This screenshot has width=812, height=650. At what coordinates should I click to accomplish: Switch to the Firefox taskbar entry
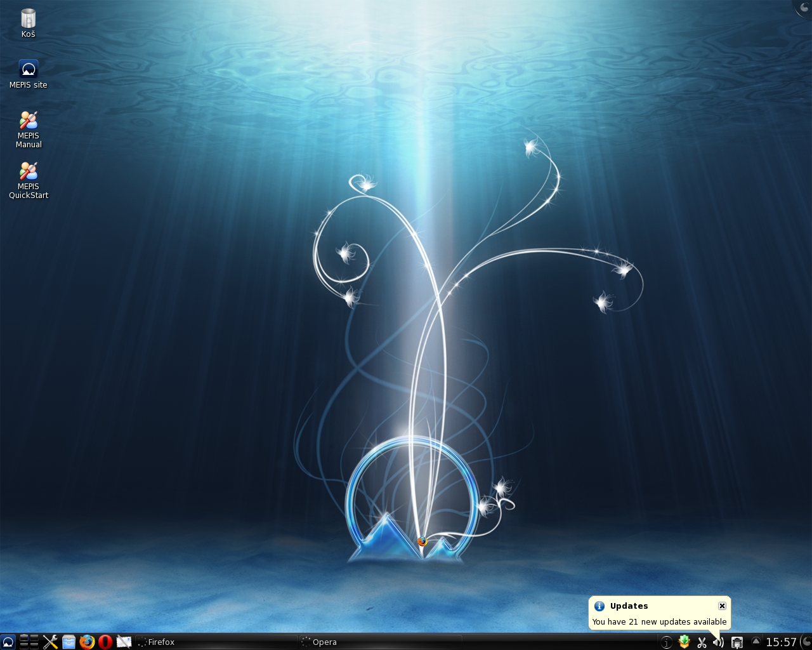pos(217,642)
